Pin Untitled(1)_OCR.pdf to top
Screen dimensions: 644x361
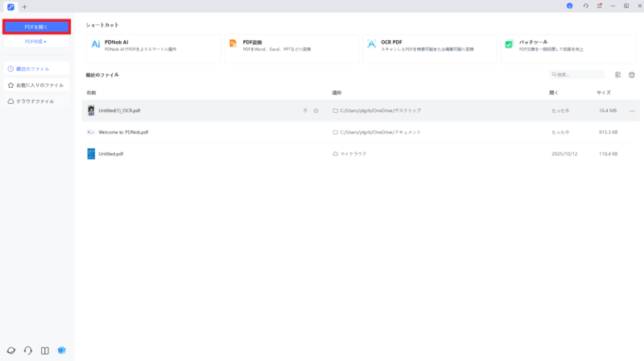click(305, 110)
